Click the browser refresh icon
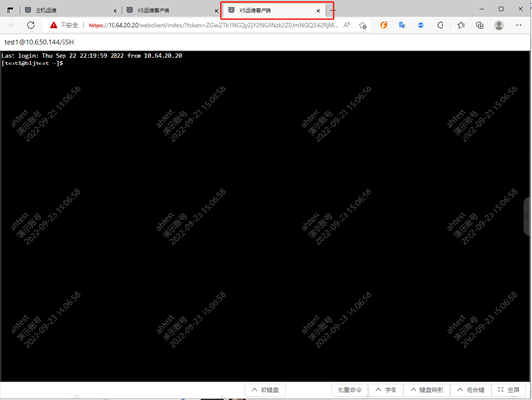This screenshot has height=400, width=532. pyautogui.click(x=31, y=25)
